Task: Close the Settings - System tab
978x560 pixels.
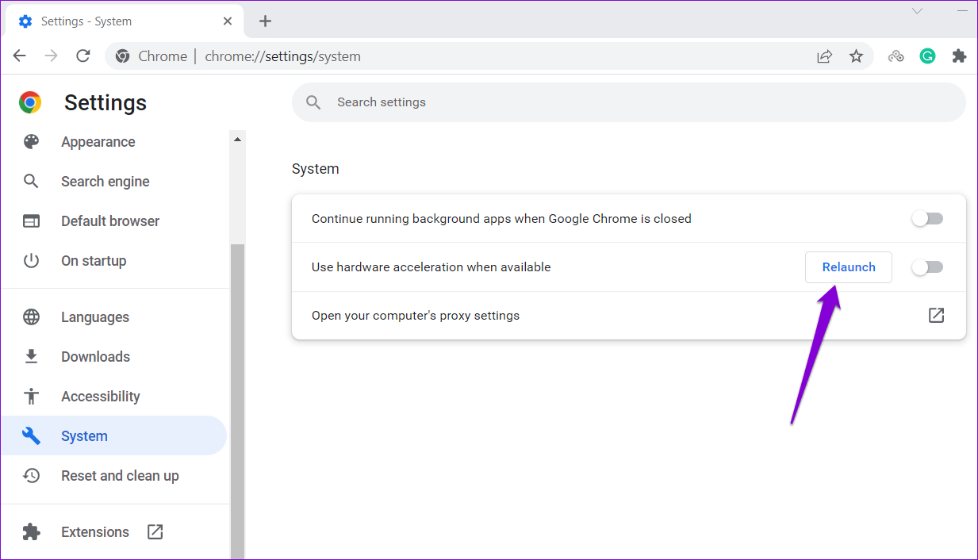Action: [x=228, y=21]
